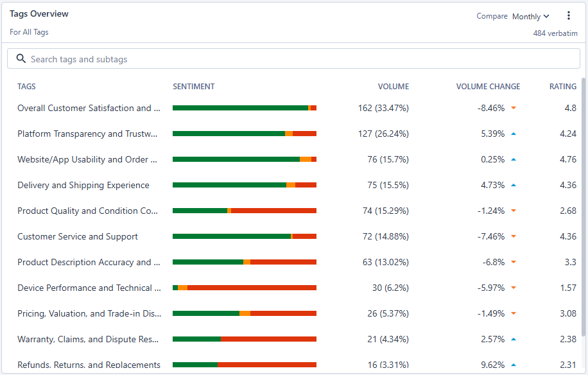Viewport: 588px width, 375px height.
Task: Click red segment of Product Quality sentiment bar
Action: point(273,211)
